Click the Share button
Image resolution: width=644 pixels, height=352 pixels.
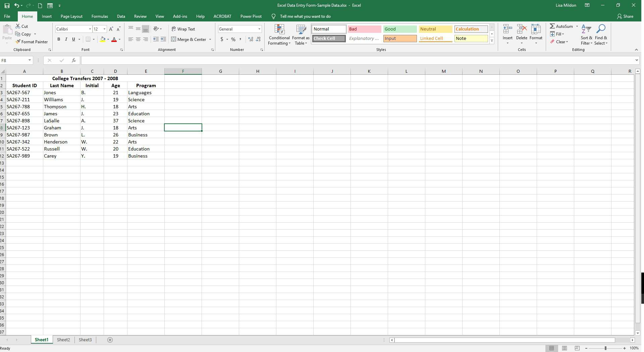point(625,16)
